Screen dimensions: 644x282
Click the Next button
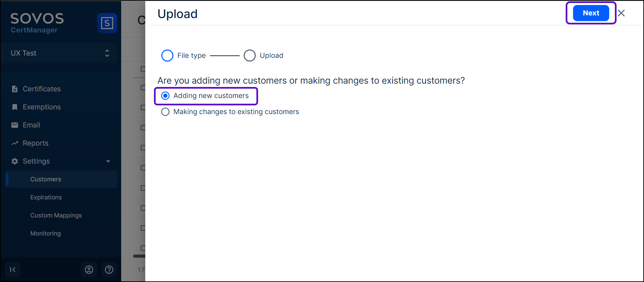[591, 13]
